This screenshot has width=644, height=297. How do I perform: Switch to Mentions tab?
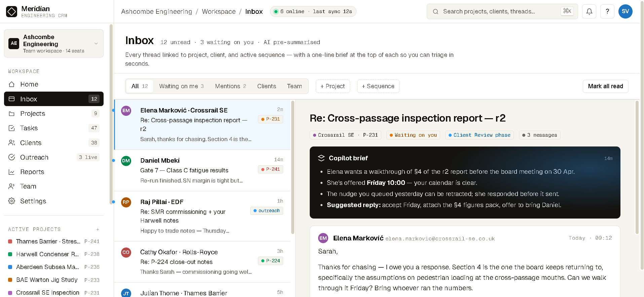coord(231,86)
